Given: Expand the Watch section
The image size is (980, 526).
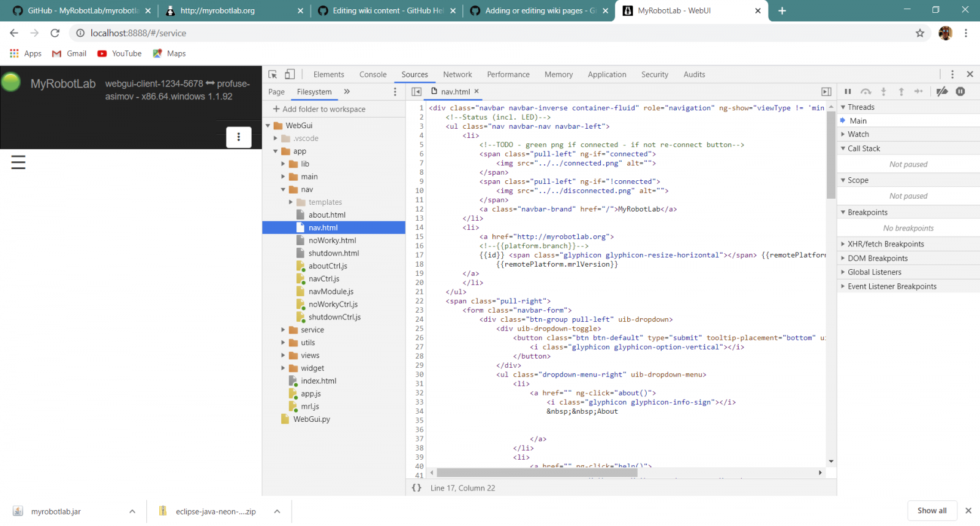Looking at the screenshot, I should (x=843, y=134).
